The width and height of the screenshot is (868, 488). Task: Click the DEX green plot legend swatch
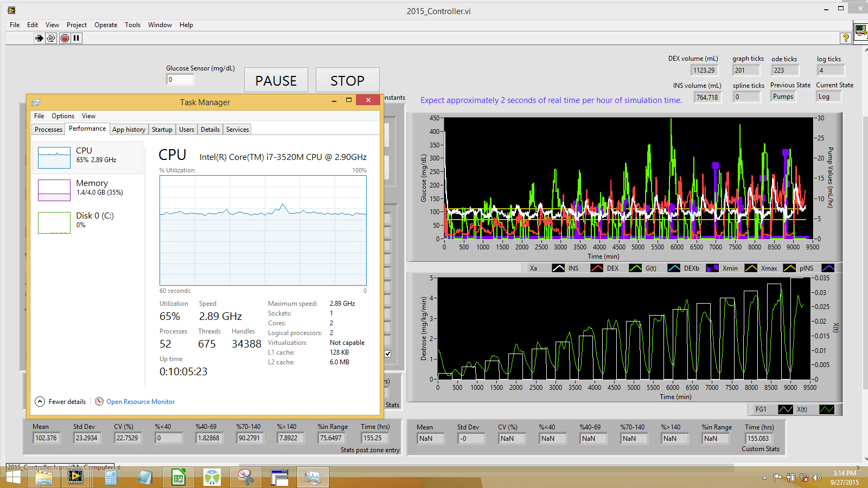[x=635, y=268]
